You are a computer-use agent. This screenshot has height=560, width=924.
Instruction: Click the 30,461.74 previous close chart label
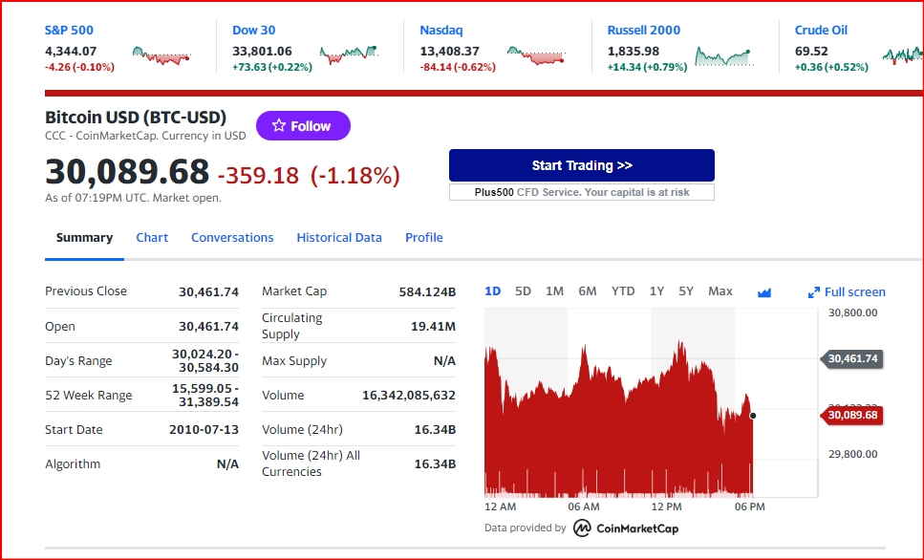[851, 358]
